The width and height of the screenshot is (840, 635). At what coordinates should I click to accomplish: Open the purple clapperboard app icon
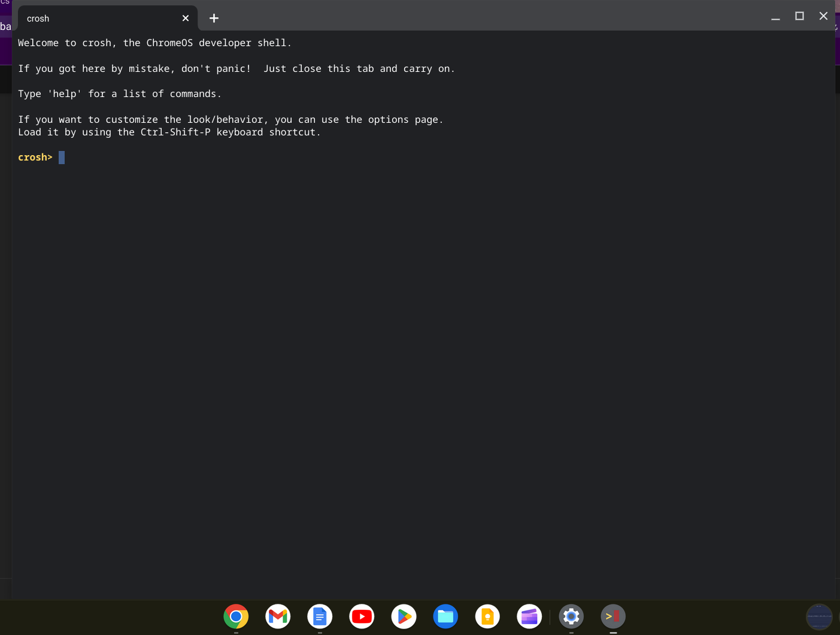529,616
